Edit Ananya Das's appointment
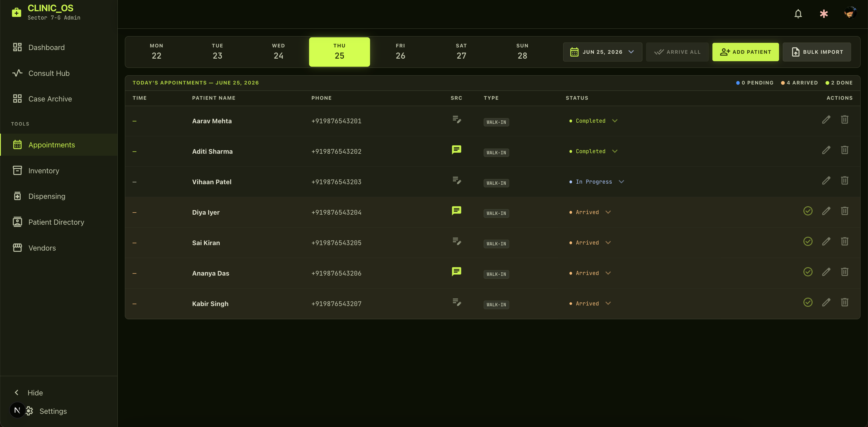 (x=826, y=272)
